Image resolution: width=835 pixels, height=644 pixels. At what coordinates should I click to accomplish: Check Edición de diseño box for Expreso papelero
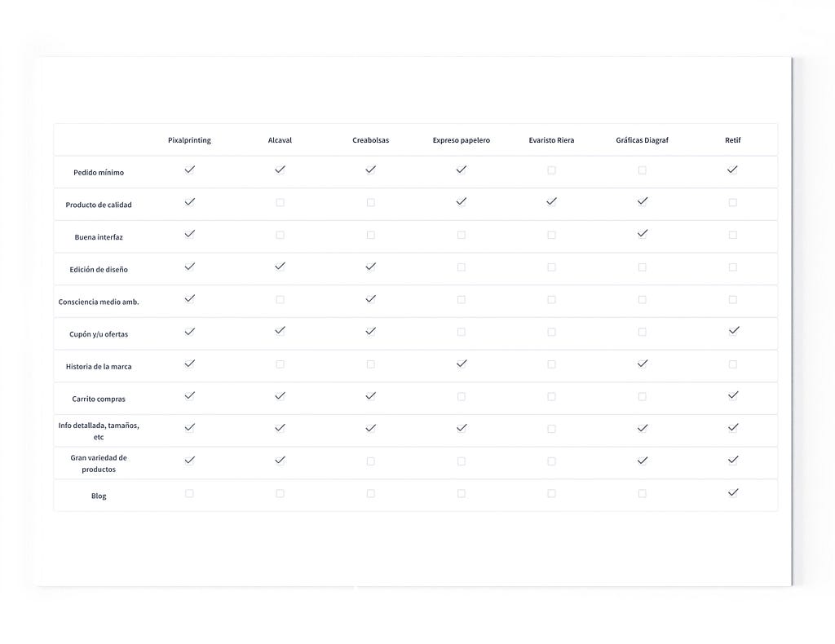[462, 267]
